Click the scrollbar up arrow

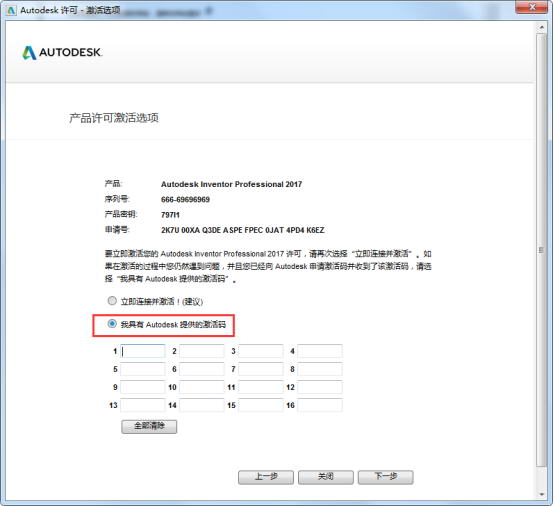point(541,27)
